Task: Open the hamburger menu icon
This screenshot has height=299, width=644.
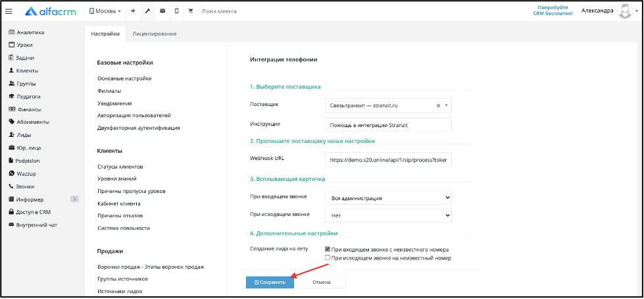Action: [x=9, y=11]
